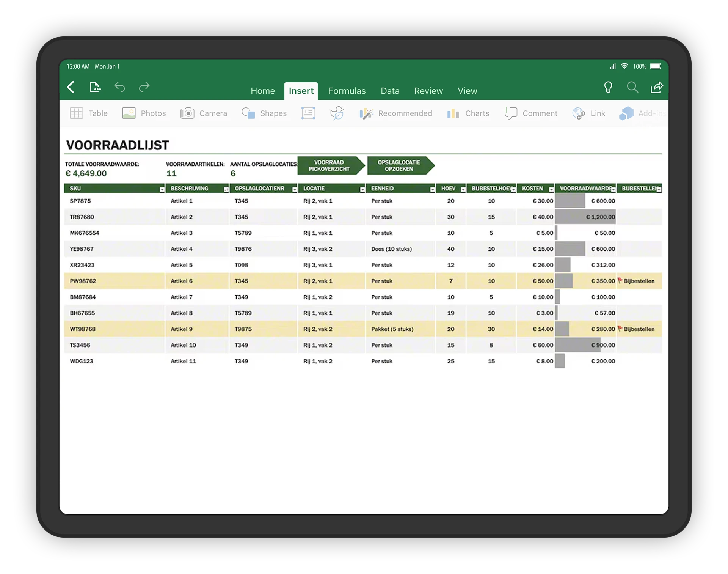The image size is (728, 574).
Task: Click the VOORRAAD PICKOVERZICHT button
Action: pyautogui.click(x=329, y=165)
